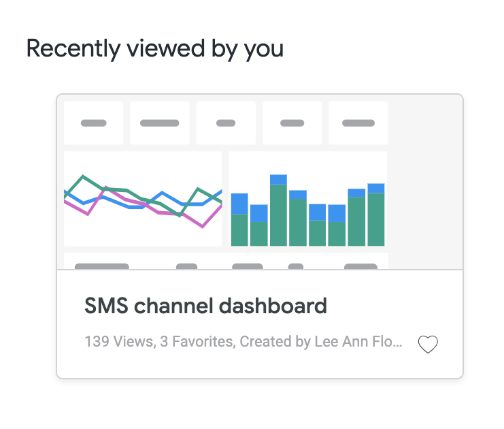Click the Recently viewed by you heading
504x429 pixels.
click(155, 49)
